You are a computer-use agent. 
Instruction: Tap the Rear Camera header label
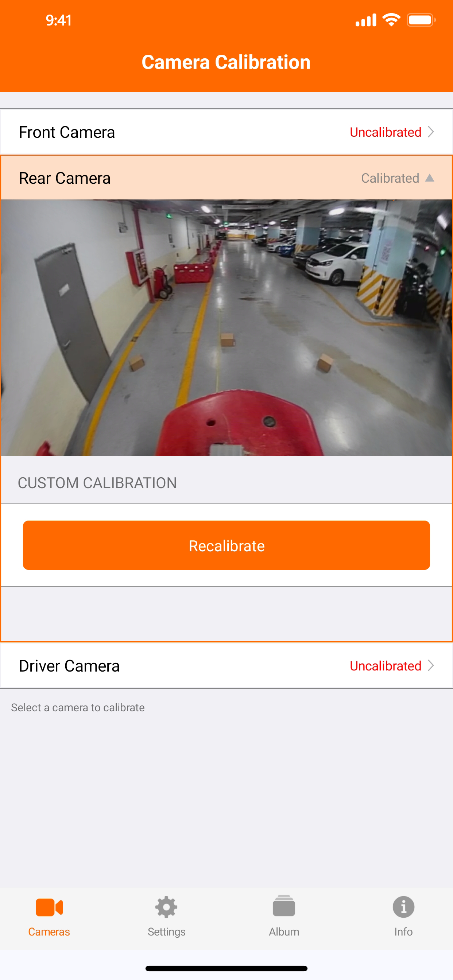click(65, 178)
